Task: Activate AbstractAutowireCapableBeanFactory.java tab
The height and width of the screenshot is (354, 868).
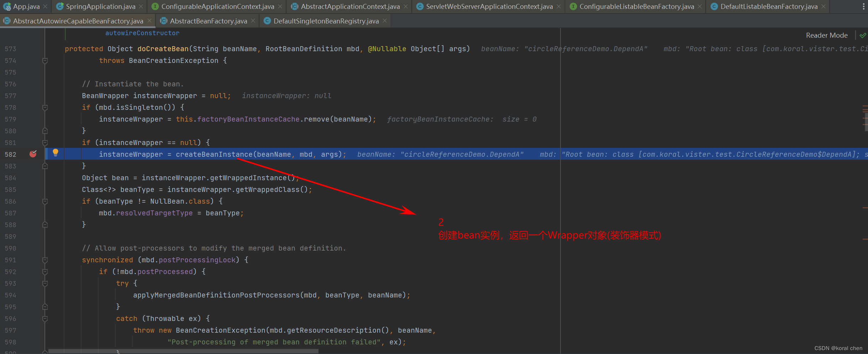Action: point(78,21)
